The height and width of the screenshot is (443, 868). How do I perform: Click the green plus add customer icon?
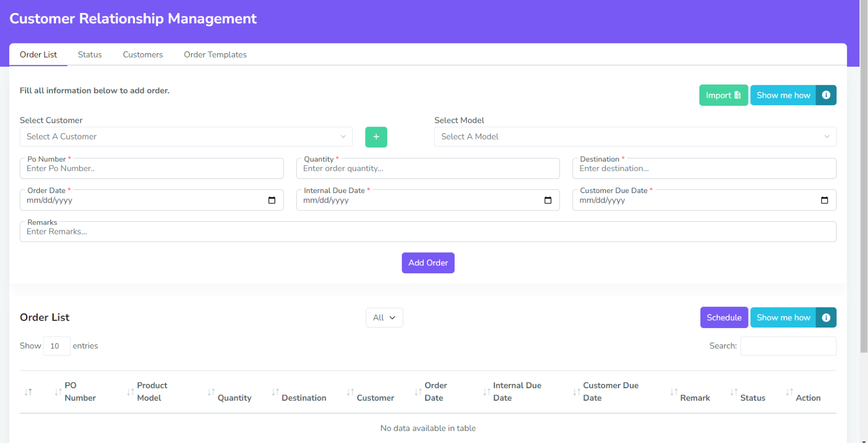coord(376,137)
